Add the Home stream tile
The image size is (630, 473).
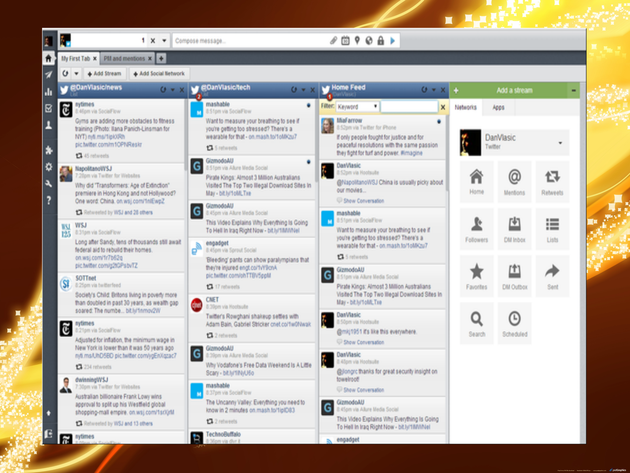coord(477,182)
